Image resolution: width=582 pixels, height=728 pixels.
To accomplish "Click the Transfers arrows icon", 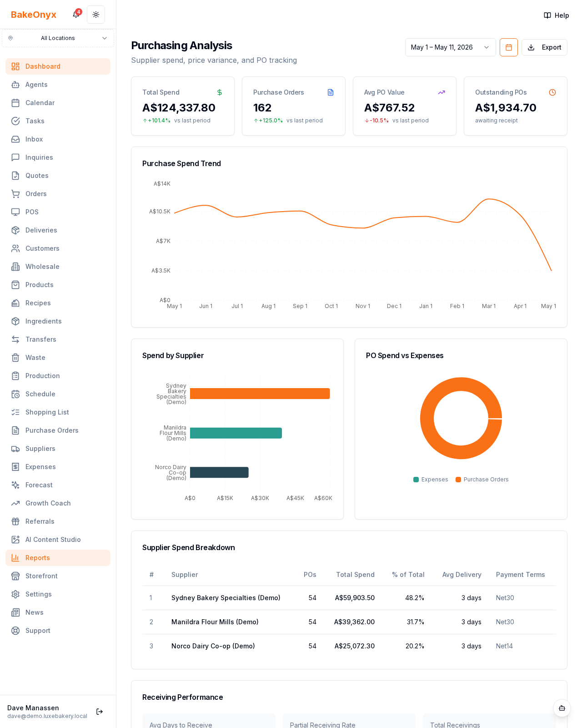I will [x=15, y=339].
